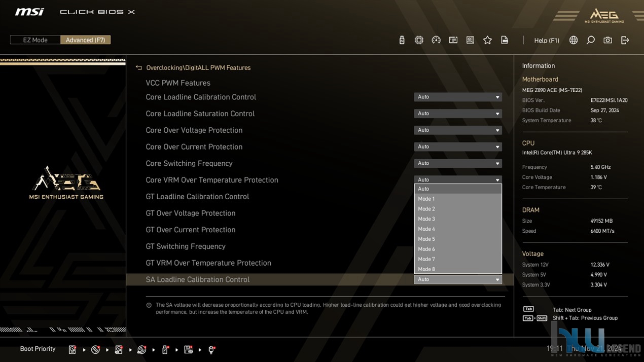The width and height of the screenshot is (644, 362).
Task: Click the DRAM Speed value 6400 MT/s
Action: pyautogui.click(x=602, y=231)
